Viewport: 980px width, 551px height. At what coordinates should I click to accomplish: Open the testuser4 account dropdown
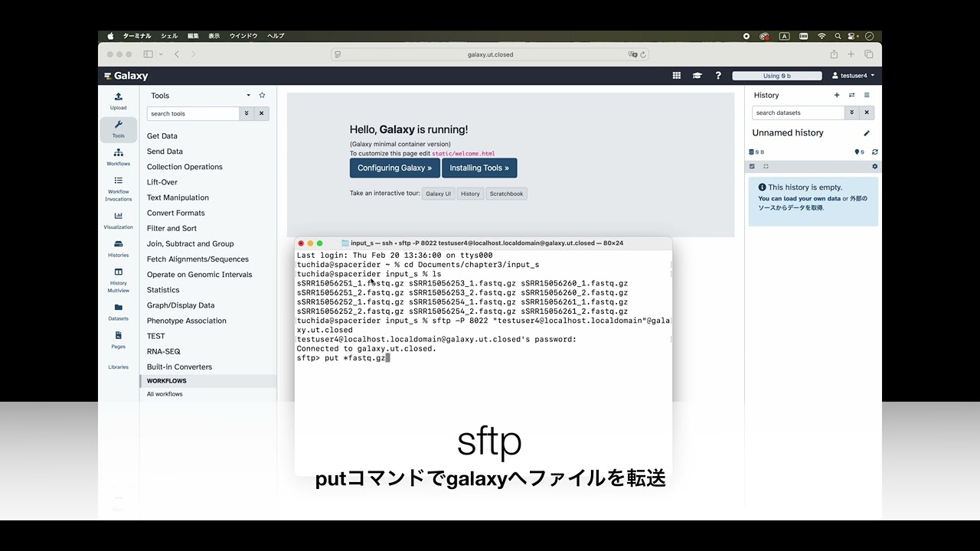coord(853,76)
